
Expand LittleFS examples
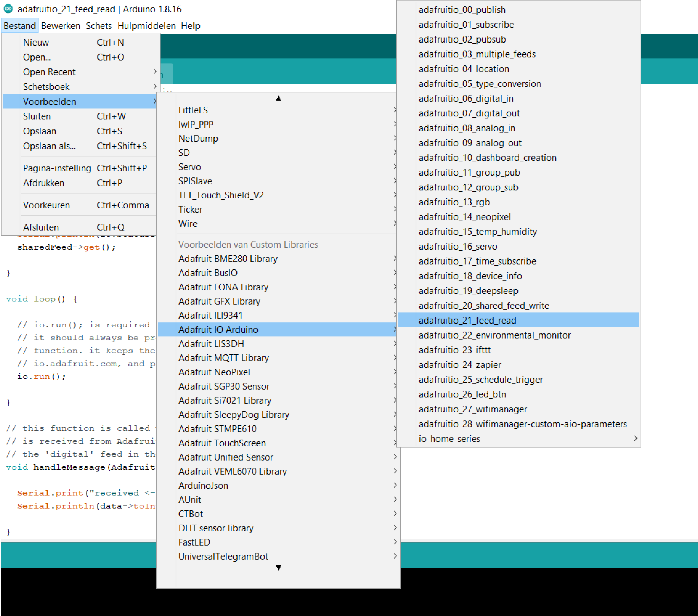click(278, 110)
